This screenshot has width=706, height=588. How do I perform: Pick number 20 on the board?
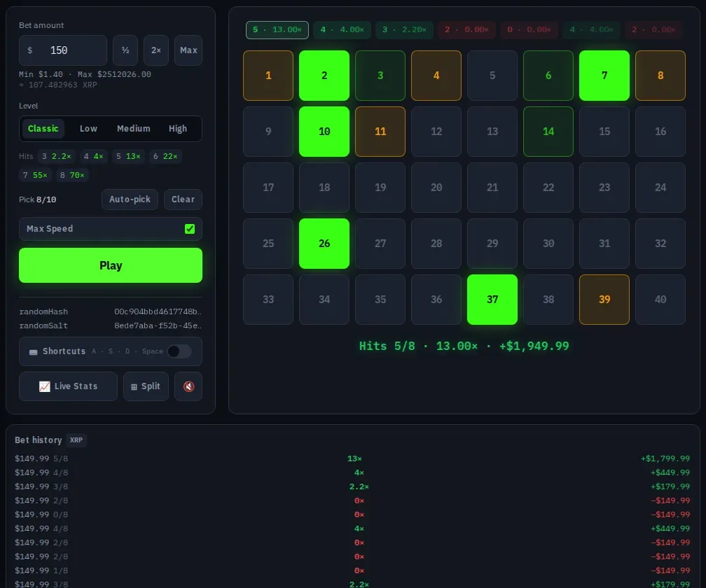(x=436, y=188)
